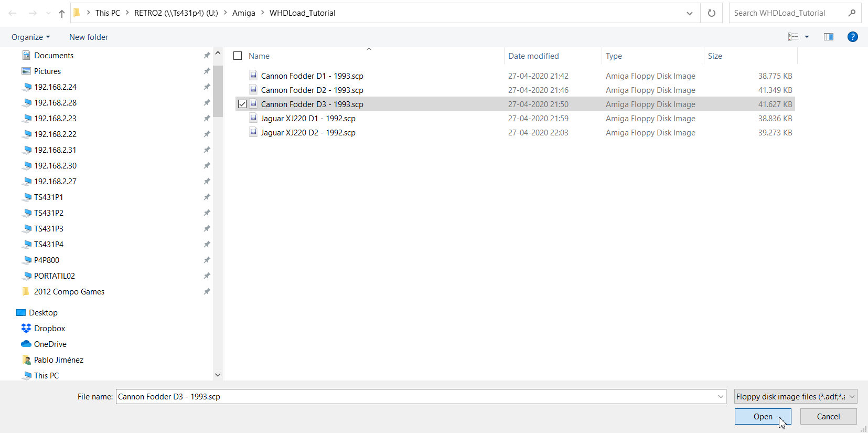Go back with the Back arrow
The height and width of the screenshot is (433, 868).
tap(13, 13)
